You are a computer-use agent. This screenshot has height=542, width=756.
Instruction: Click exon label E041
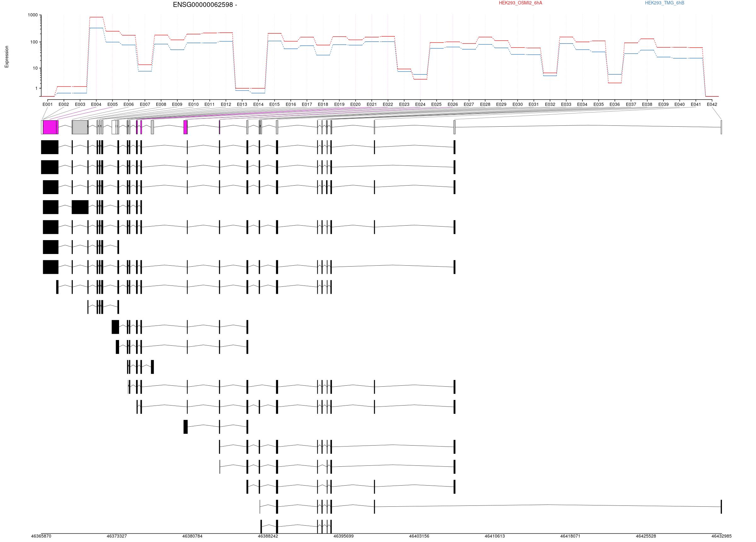pos(696,104)
